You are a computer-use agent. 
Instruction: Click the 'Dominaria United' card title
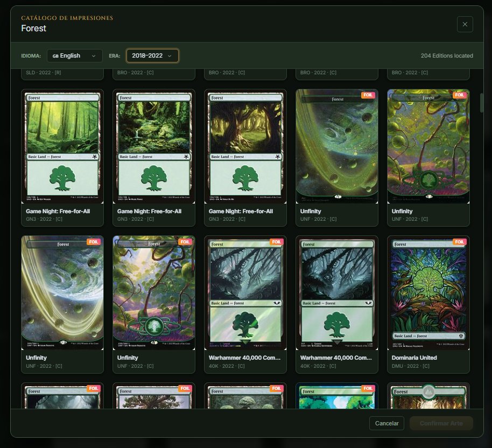pos(414,358)
